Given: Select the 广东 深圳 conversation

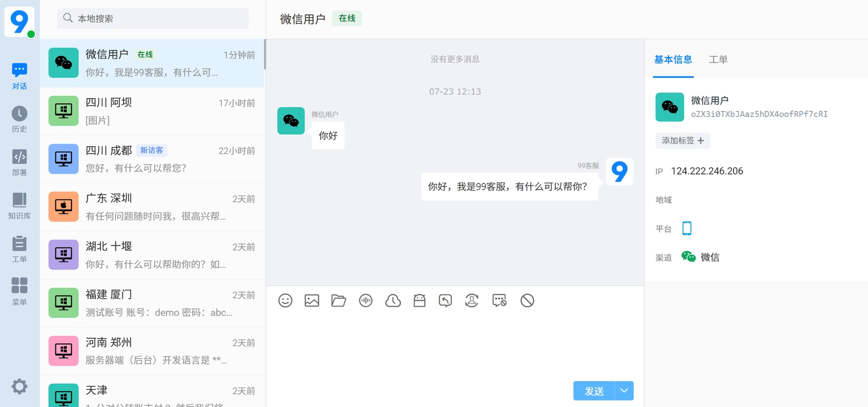Looking at the screenshot, I should (x=152, y=207).
